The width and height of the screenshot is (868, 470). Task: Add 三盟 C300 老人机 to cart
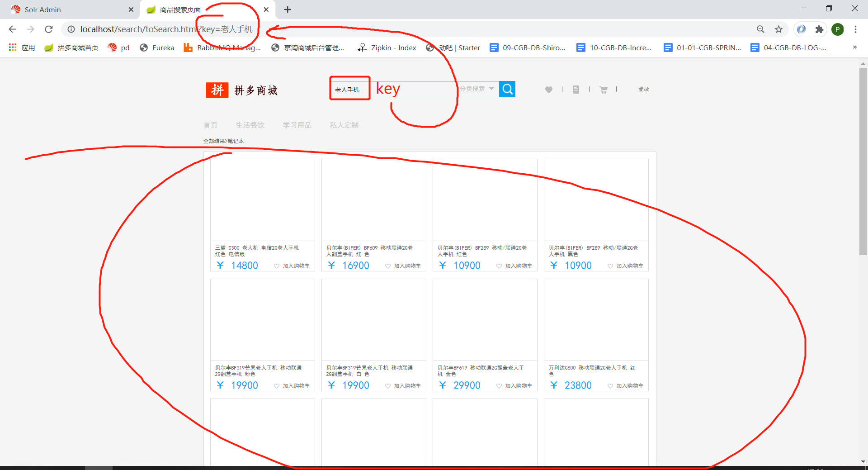[292, 266]
